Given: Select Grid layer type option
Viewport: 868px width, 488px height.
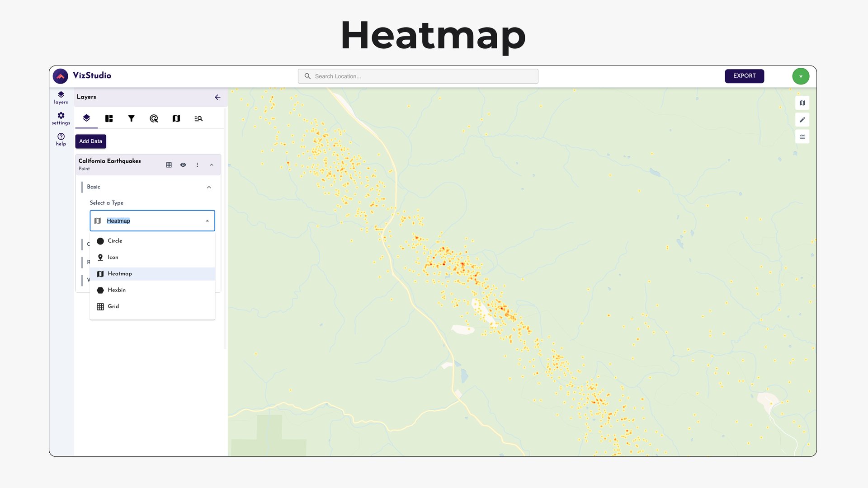Looking at the screenshot, I should (x=113, y=306).
